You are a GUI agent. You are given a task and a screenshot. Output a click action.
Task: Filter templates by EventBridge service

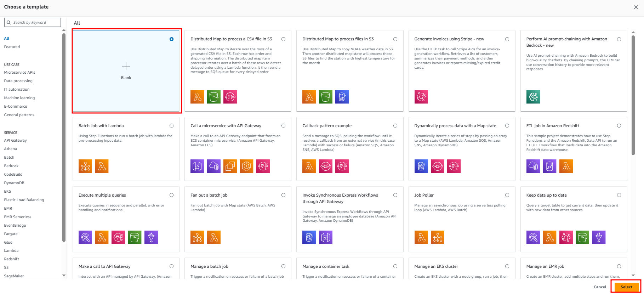click(x=15, y=225)
